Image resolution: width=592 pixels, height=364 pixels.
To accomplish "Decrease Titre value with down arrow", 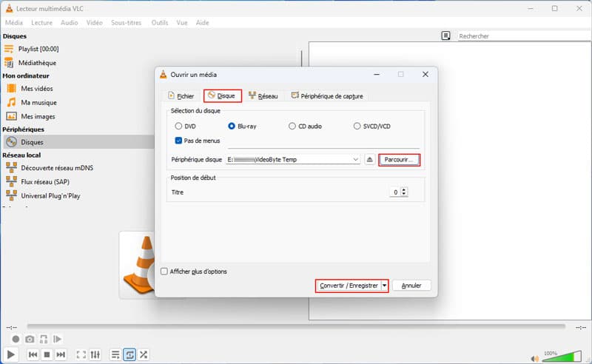I will coord(404,195).
